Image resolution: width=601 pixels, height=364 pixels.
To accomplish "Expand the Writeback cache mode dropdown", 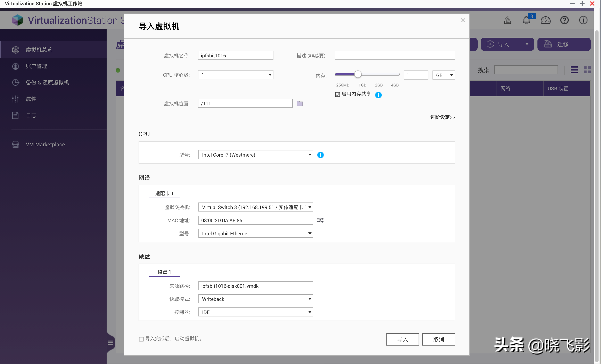I will point(255,299).
